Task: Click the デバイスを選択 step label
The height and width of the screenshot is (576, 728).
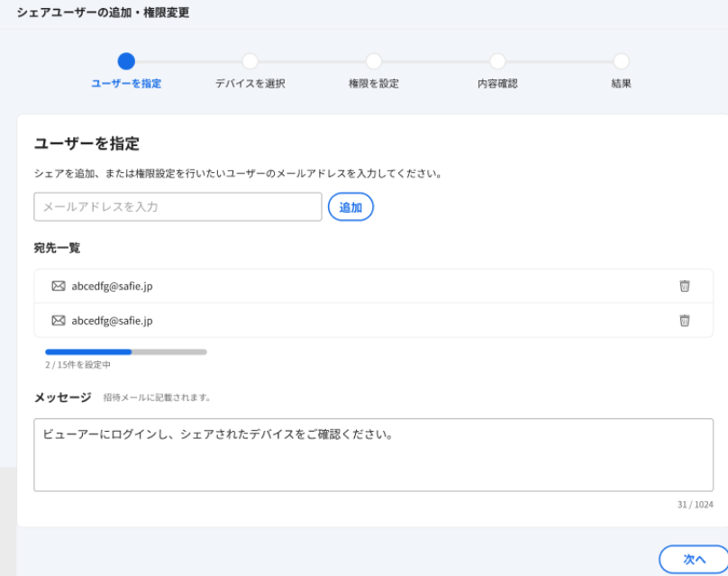Action: point(250,84)
